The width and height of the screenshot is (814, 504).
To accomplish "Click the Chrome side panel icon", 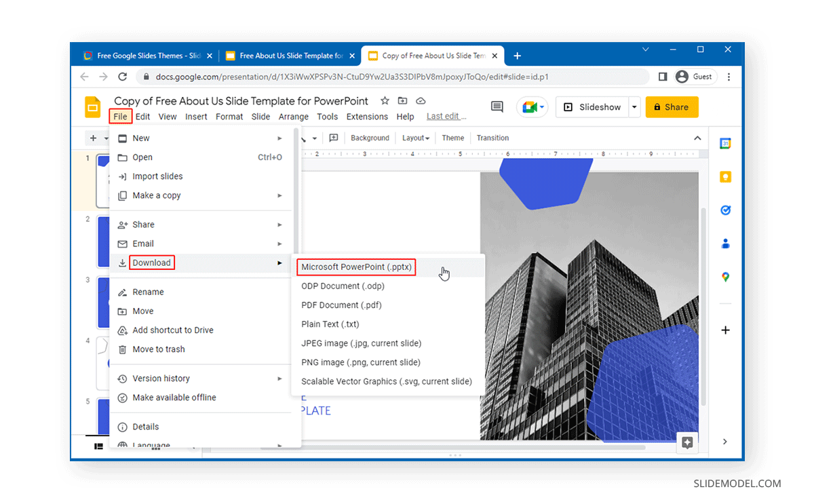I will coord(663,77).
